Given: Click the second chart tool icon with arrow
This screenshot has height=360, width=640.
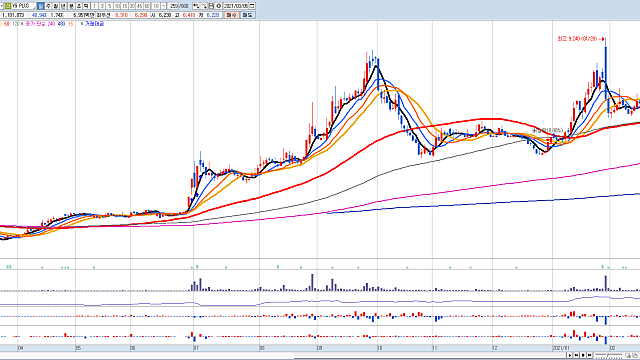Looking at the screenshot, I should click(x=204, y=6).
